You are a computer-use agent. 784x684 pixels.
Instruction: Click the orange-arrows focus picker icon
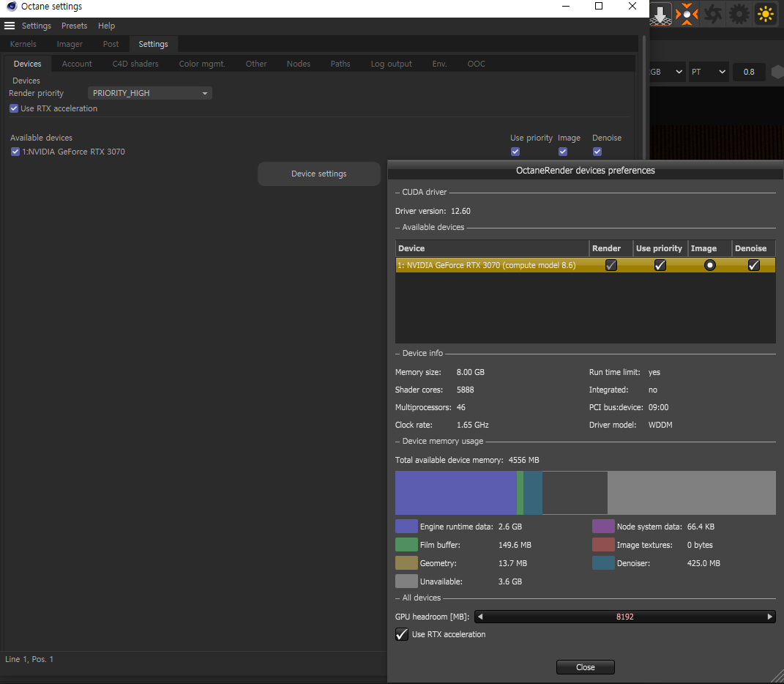(x=687, y=14)
